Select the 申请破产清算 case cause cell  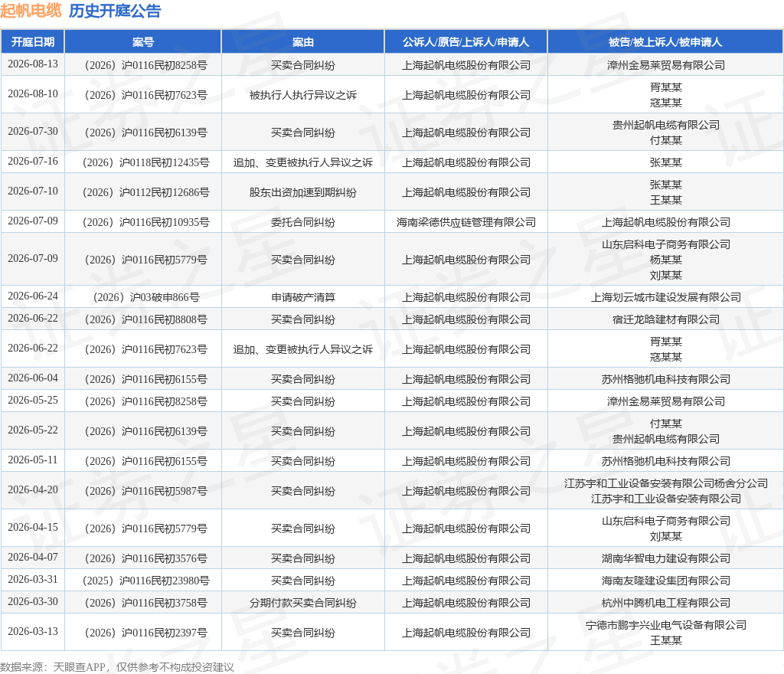click(x=303, y=297)
